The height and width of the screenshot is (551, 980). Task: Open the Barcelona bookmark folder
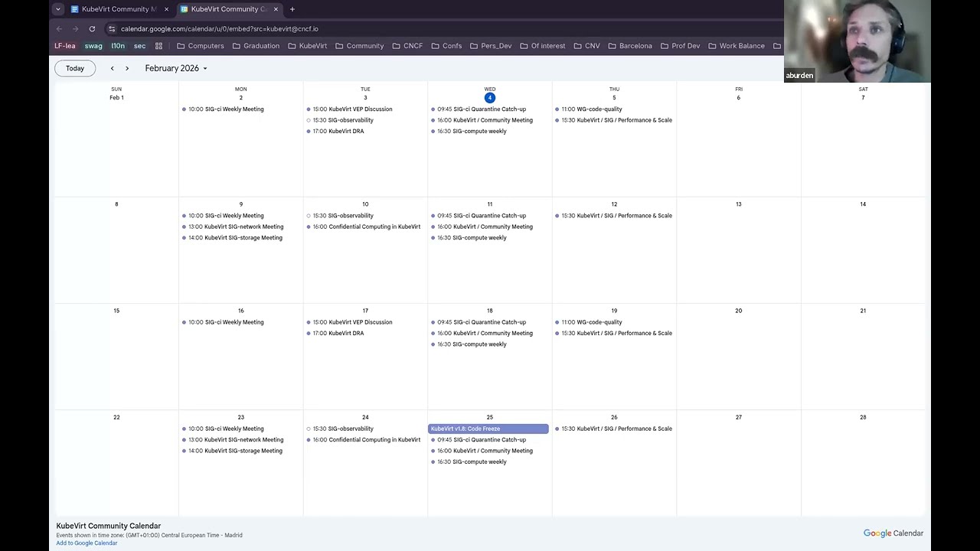tap(630, 46)
